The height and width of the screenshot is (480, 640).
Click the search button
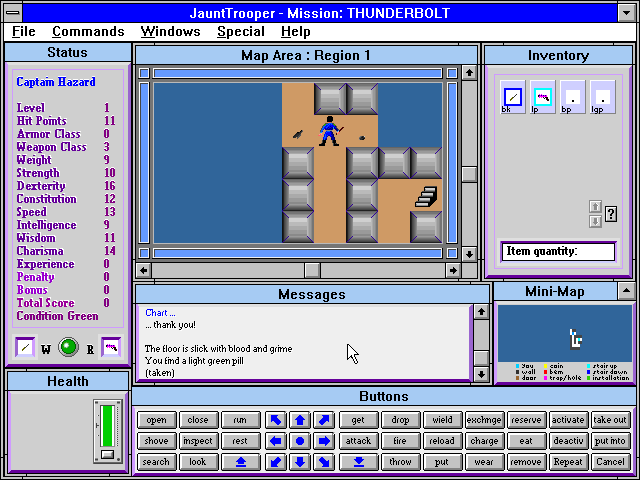point(156,462)
